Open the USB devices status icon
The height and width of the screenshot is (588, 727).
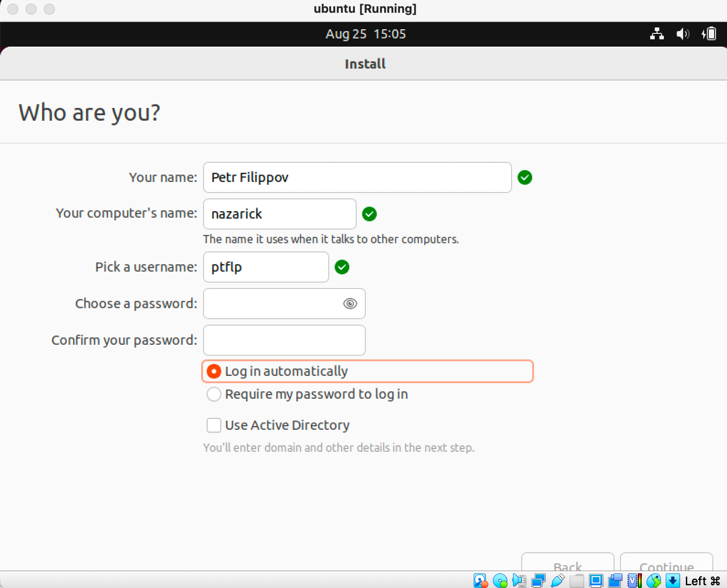click(x=557, y=581)
